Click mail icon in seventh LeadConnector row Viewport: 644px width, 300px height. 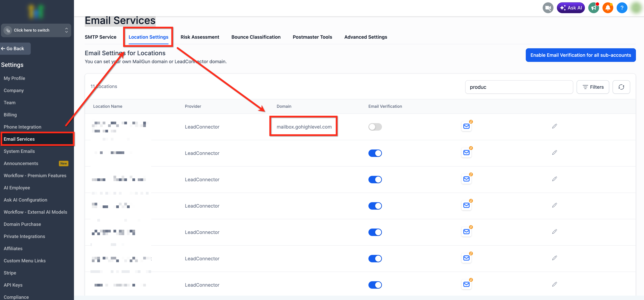click(x=466, y=284)
